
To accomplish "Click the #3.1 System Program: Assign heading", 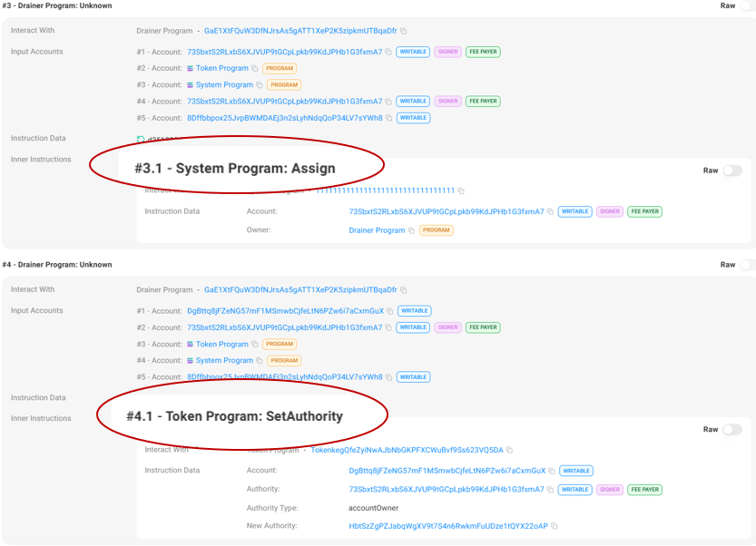I will [x=235, y=169].
